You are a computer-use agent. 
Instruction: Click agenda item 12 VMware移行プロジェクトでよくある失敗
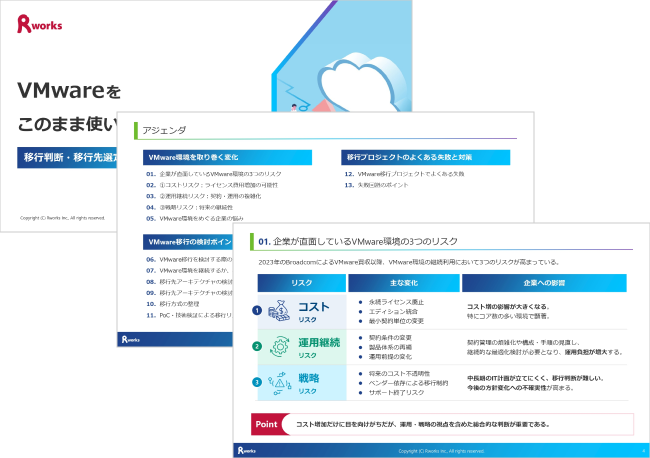pos(404,174)
